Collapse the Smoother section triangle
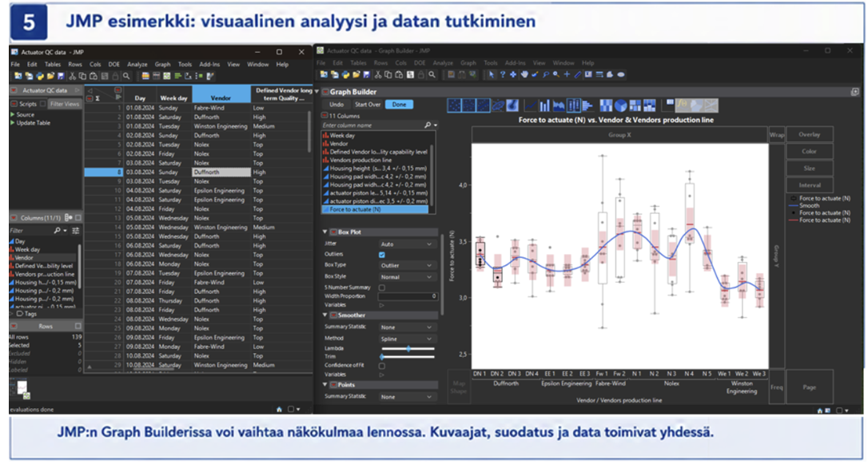 (325, 315)
